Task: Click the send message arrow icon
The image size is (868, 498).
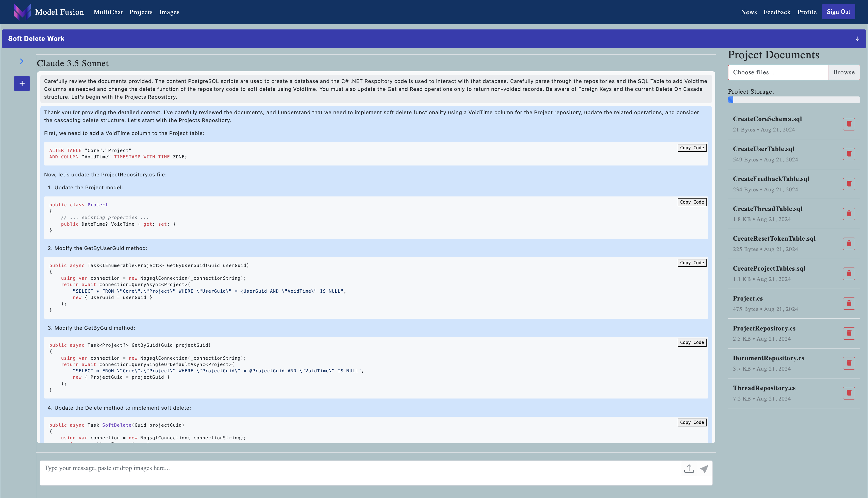Action: (704, 469)
